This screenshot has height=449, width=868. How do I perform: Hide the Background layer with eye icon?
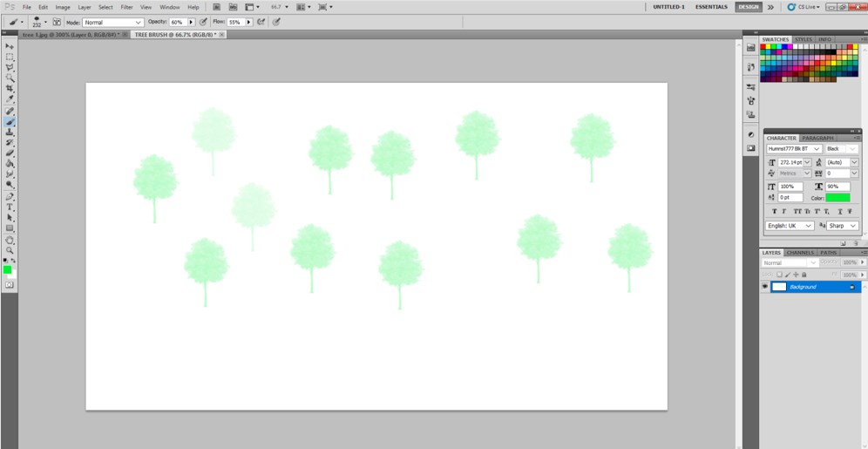(765, 286)
